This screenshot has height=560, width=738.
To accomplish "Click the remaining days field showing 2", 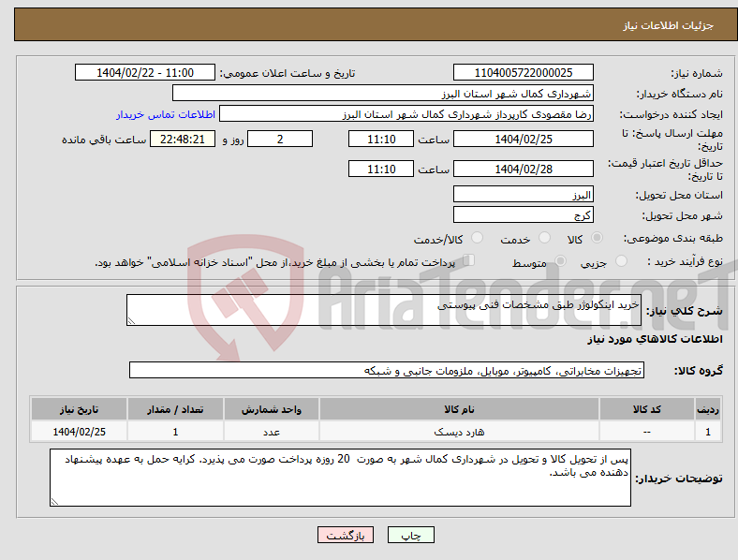I will [x=280, y=139].
